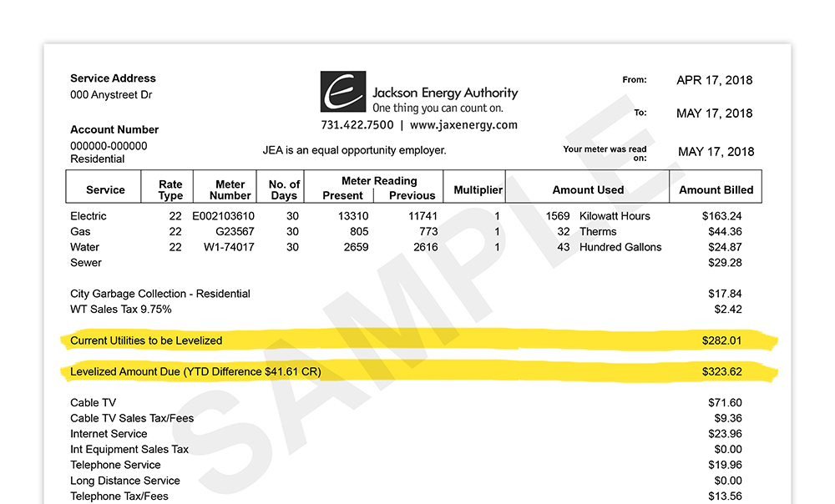835x504 pixels.
Task: Select "JEA is an equal opportunity employer."
Action: click(354, 150)
